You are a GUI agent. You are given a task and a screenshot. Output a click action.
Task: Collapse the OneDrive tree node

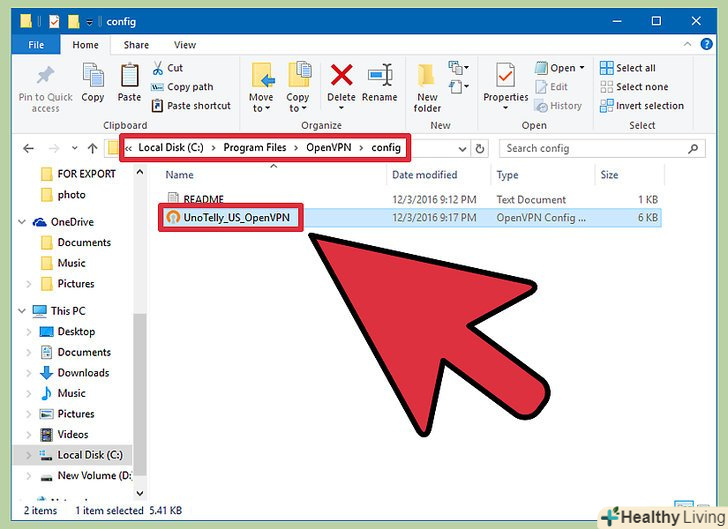pyautogui.click(x=21, y=222)
